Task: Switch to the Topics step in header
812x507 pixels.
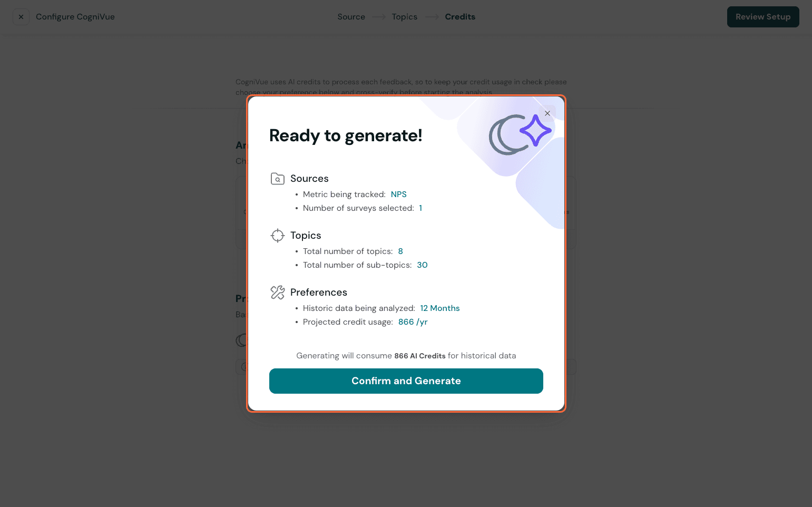Action: pos(404,17)
